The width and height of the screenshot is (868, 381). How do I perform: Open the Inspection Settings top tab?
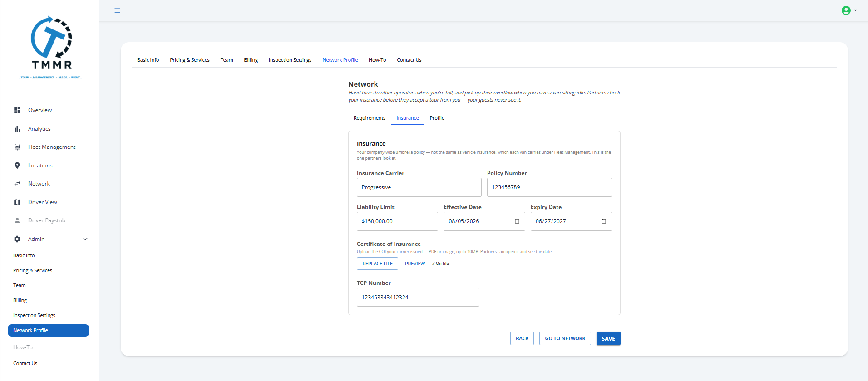290,60
